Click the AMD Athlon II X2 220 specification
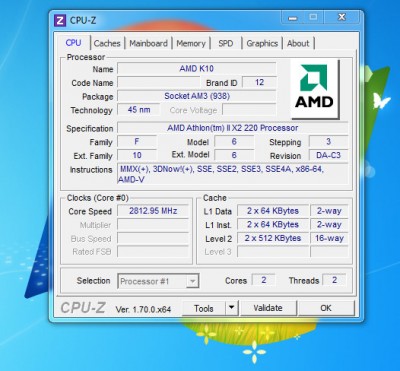Image resolution: width=400 pixels, height=371 pixels. point(233,128)
